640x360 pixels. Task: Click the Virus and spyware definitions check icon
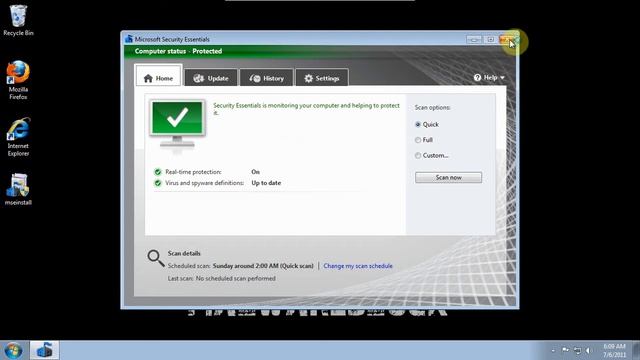pos(158,183)
